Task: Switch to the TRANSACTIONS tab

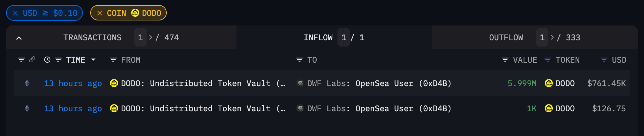Action: pyautogui.click(x=92, y=38)
